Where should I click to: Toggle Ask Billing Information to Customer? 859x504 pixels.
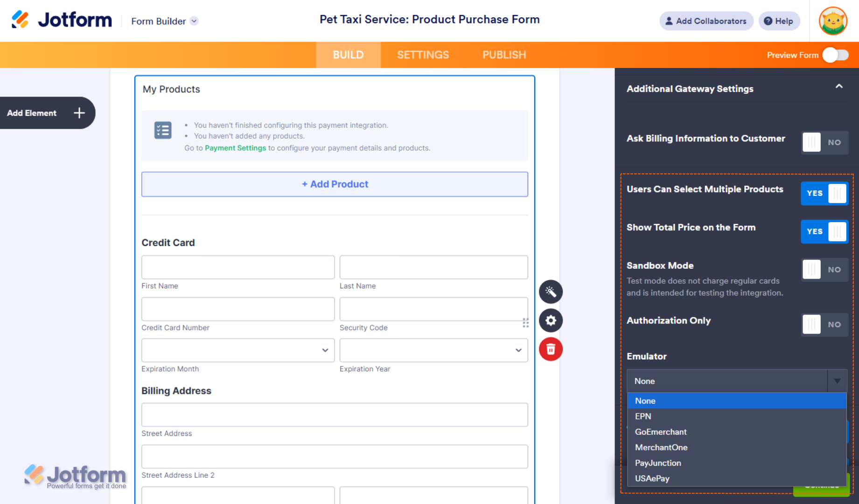click(x=824, y=142)
